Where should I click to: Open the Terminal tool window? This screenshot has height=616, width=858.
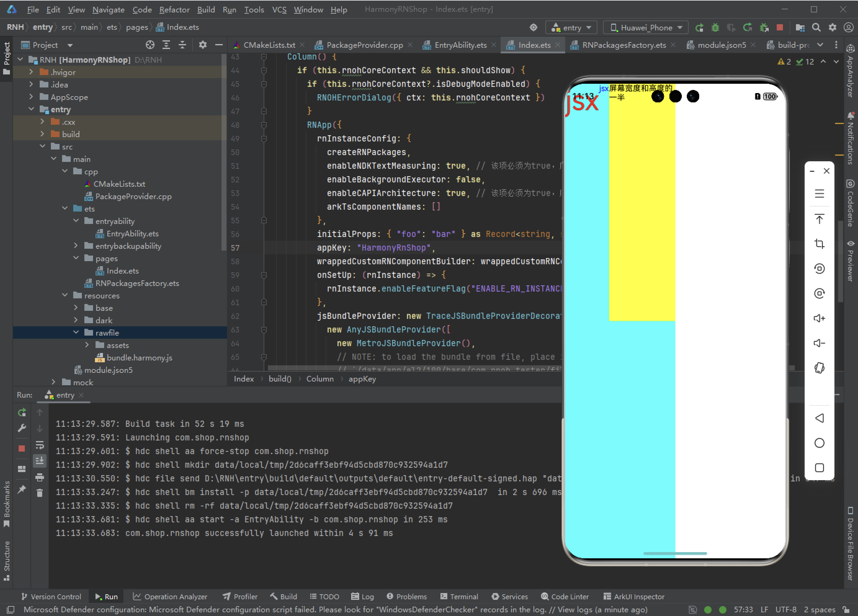[459, 596]
